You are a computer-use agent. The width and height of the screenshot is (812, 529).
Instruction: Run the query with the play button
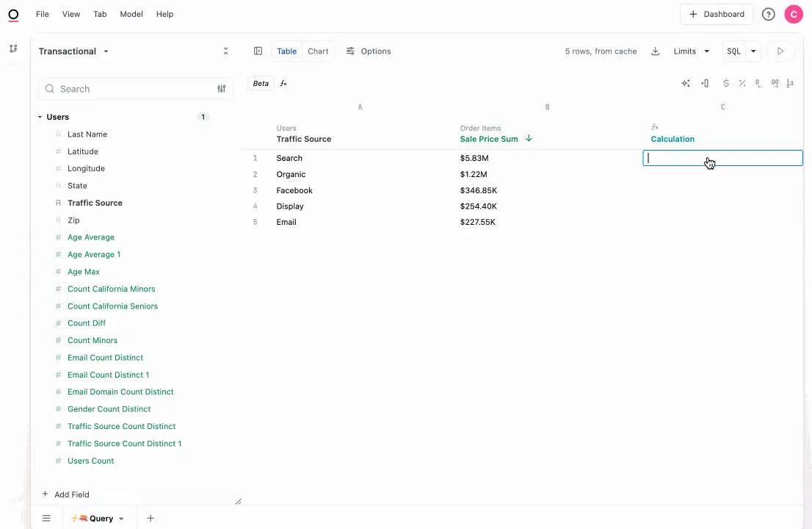780,51
